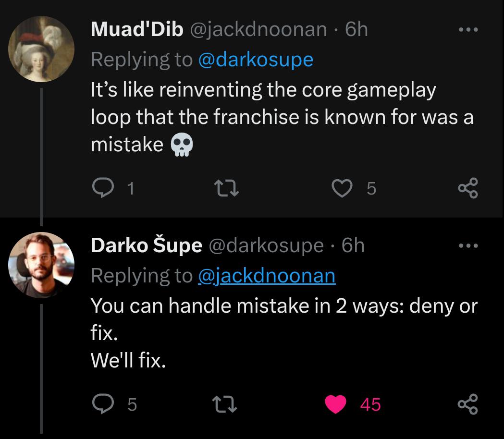Viewport: 504px width, 439px height.
Task: Open more options on Muad'Dib's tweet
Action: tap(467, 30)
